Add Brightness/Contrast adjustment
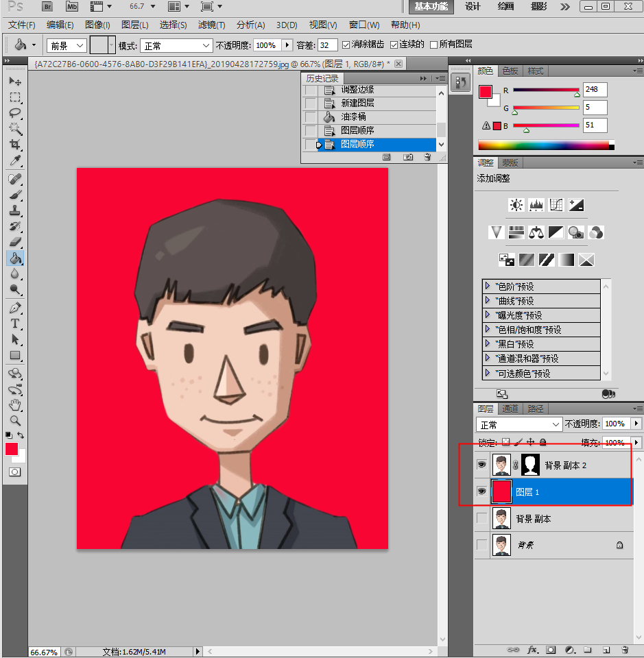This screenshot has width=644, height=658. tap(516, 205)
